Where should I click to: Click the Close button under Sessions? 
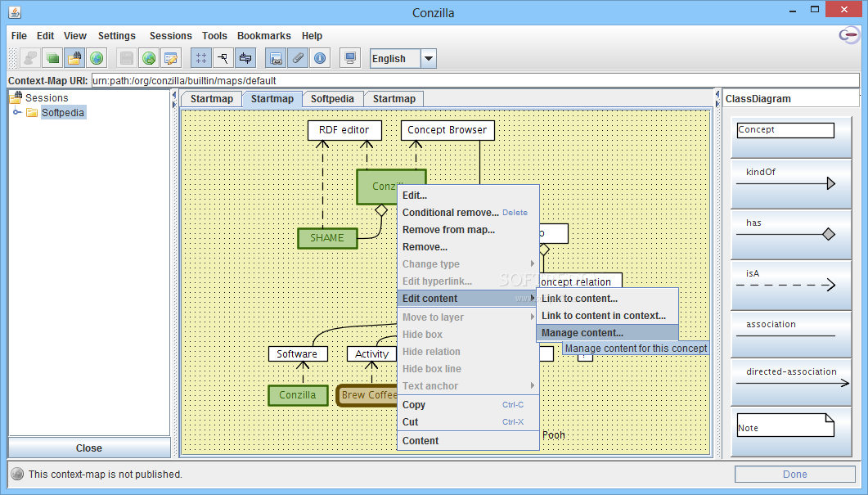[89, 448]
